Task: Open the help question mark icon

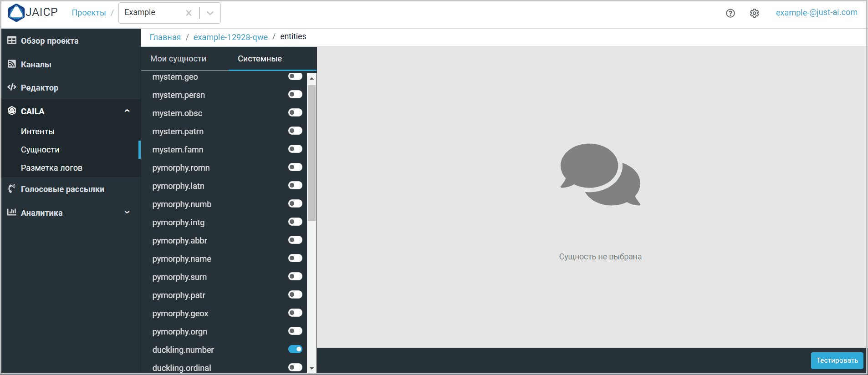Action: pos(730,13)
